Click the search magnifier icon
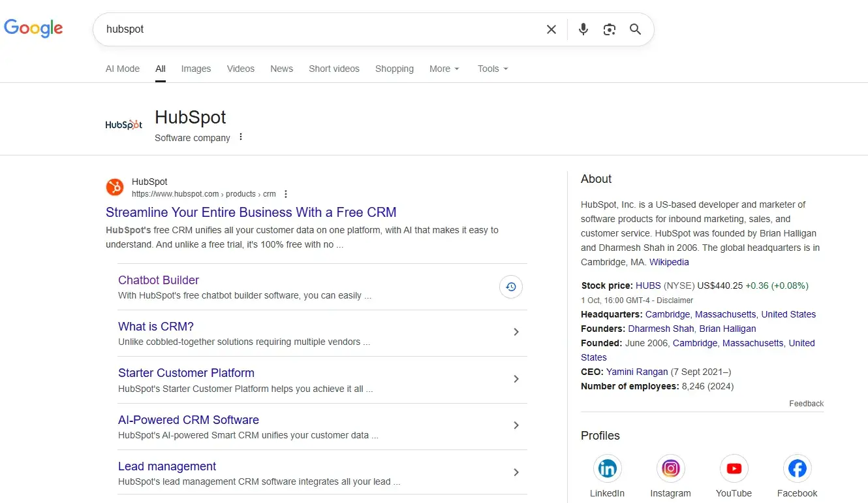The width and height of the screenshot is (868, 503). (x=635, y=29)
